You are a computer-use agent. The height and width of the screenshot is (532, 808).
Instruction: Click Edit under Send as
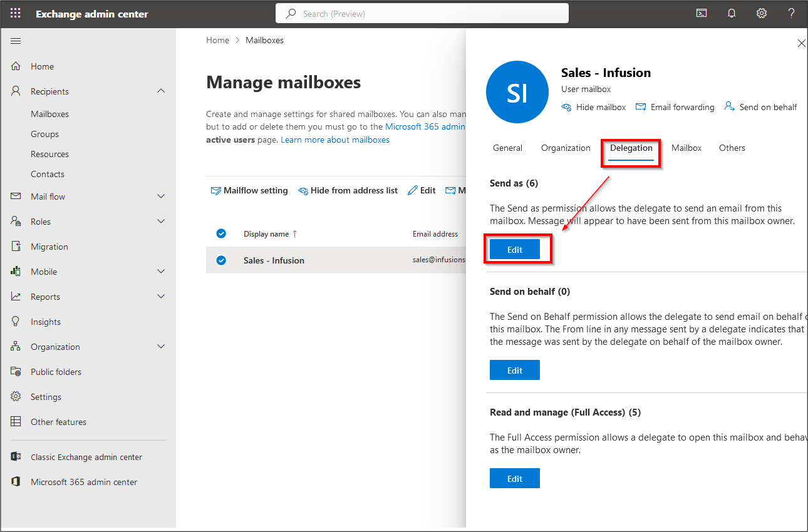point(515,249)
